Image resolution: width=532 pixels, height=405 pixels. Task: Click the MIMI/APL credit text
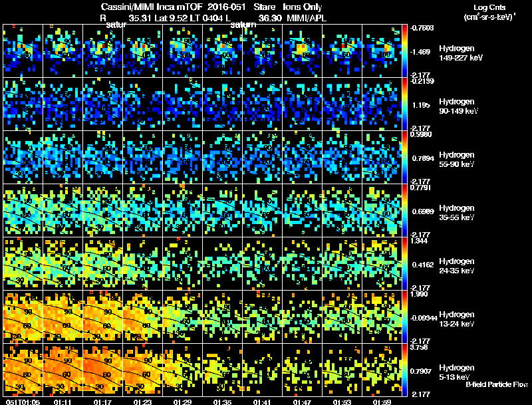click(307, 18)
